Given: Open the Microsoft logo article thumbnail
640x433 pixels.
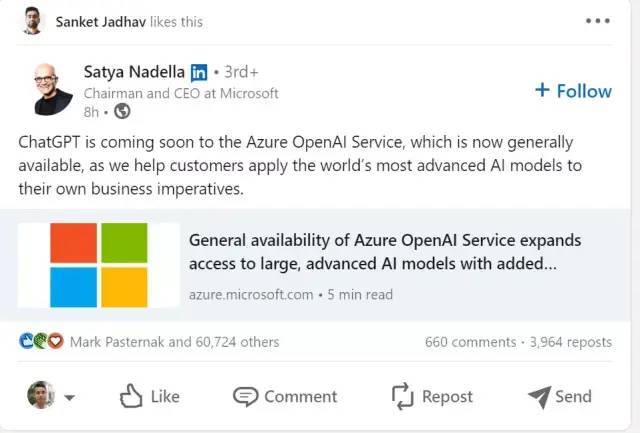Looking at the screenshot, I should [x=99, y=265].
